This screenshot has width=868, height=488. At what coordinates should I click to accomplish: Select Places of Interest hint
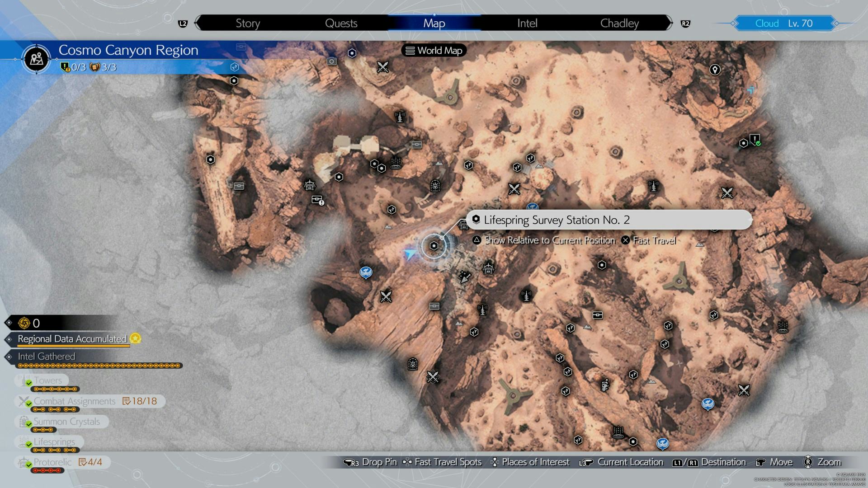point(530,462)
